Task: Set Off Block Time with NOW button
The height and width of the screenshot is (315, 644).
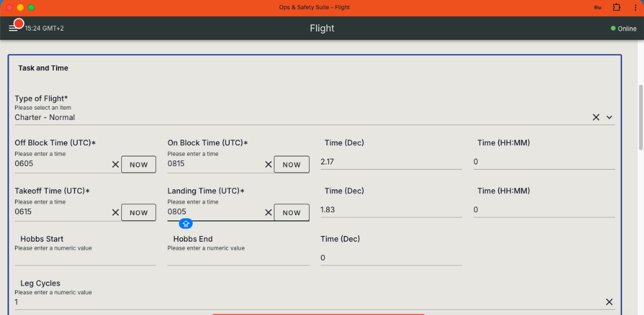Action: click(x=139, y=164)
